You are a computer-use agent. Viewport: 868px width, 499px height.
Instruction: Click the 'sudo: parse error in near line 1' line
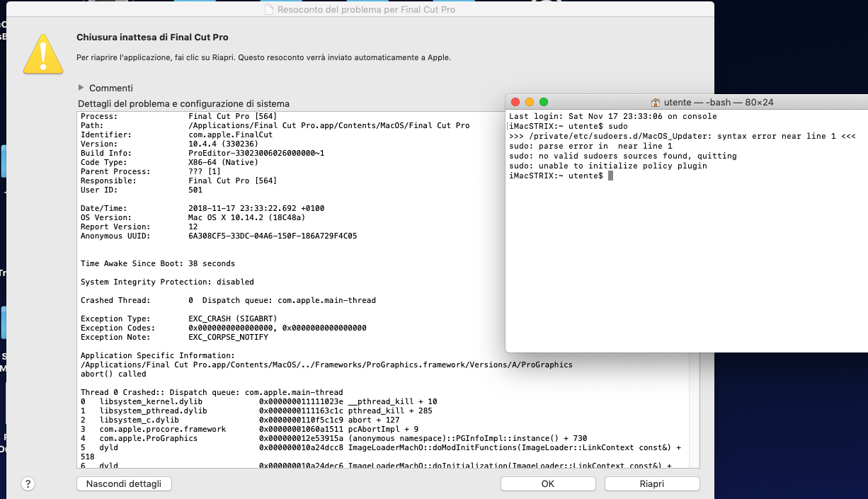[590, 146]
